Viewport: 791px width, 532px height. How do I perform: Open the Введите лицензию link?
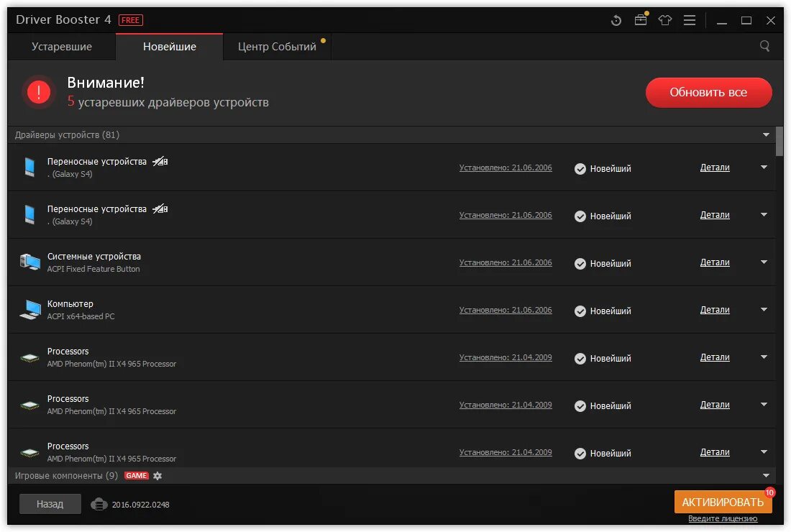(x=723, y=518)
